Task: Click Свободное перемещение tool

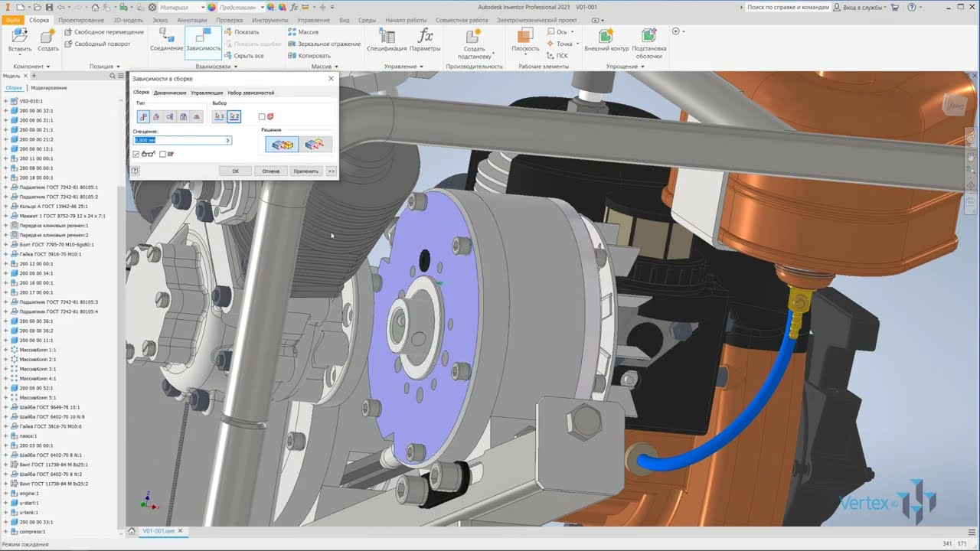Action: [103, 32]
